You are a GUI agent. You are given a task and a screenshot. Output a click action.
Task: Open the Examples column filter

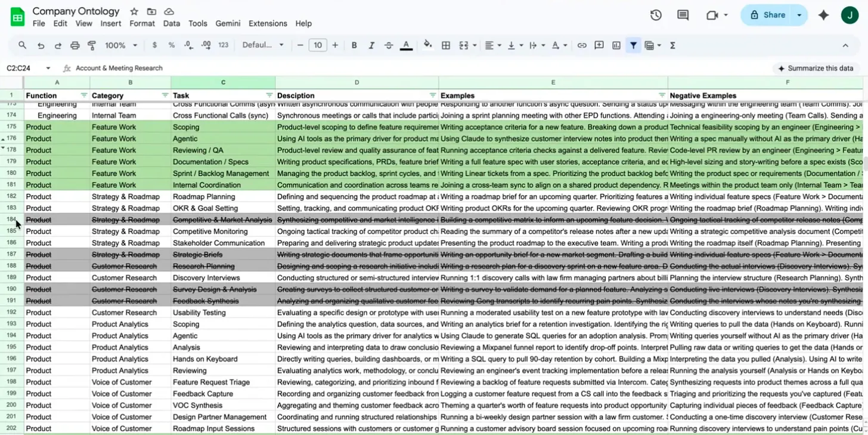coord(662,95)
